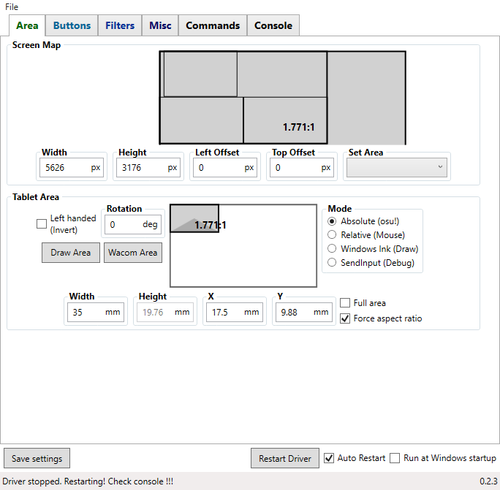The image size is (500, 490).
Task: Select Absolute (osu!) mode
Action: coord(332,221)
